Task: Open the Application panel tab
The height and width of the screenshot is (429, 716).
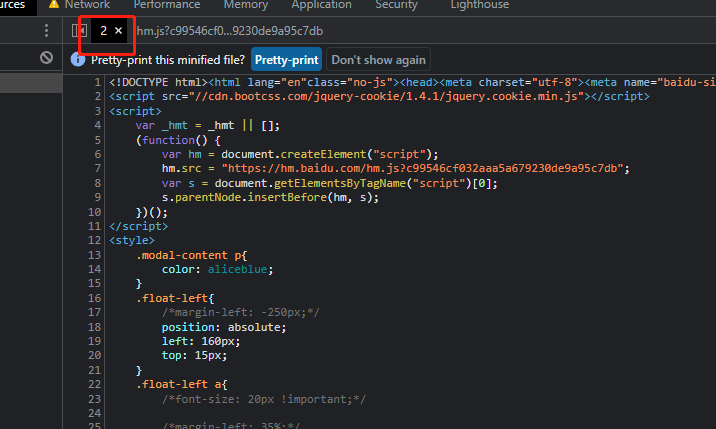Action: [x=321, y=5]
